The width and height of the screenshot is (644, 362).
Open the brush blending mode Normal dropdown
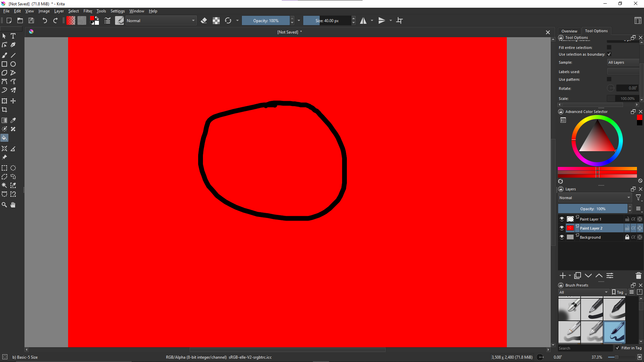pyautogui.click(x=160, y=21)
